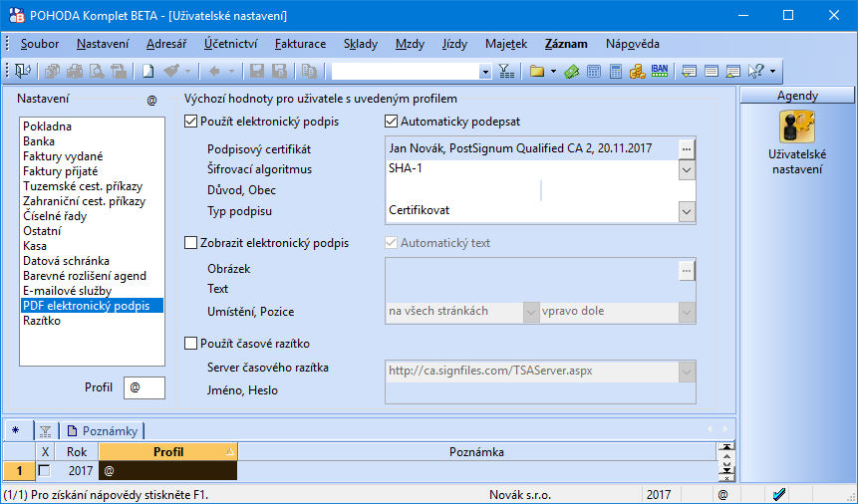The width and height of the screenshot is (858, 504).
Task: Switch to the Poznámky tab
Action: click(x=103, y=431)
